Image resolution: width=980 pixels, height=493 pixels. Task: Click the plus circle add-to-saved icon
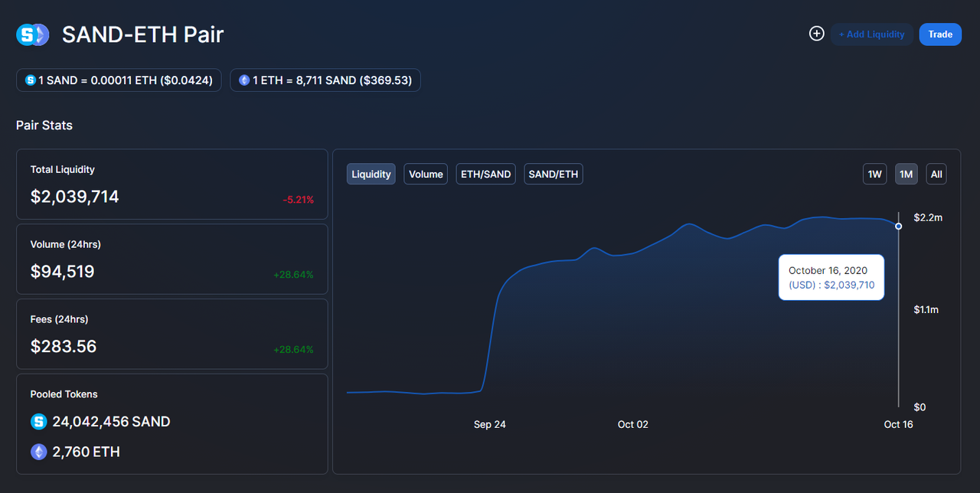click(x=817, y=34)
